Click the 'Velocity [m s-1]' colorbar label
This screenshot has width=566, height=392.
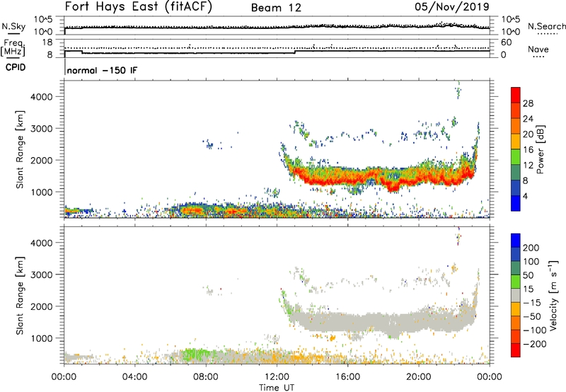click(x=553, y=295)
